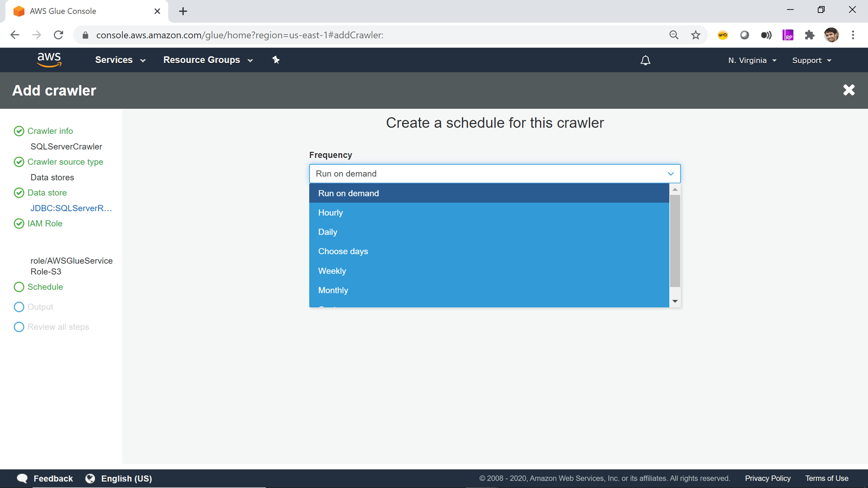Open the JDBC:SQLServerR data store link
The width and height of the screenshot is (868, 488).
(71, 208)
